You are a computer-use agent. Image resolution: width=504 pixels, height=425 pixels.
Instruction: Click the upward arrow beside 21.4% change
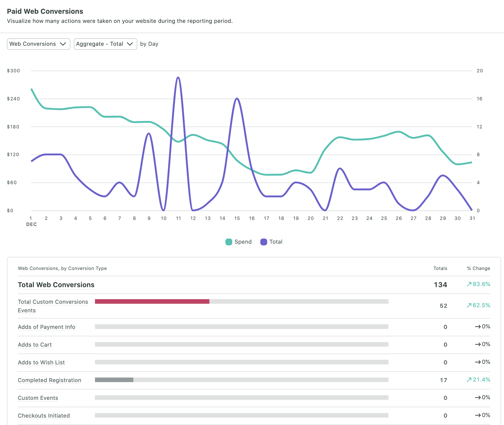coord(469,380)
